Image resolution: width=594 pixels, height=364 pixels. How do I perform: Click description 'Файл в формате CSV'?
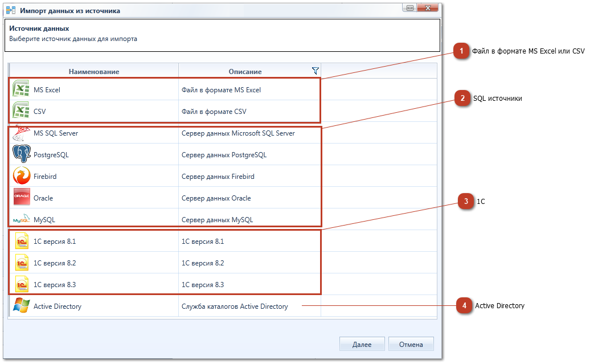[214, 111]
